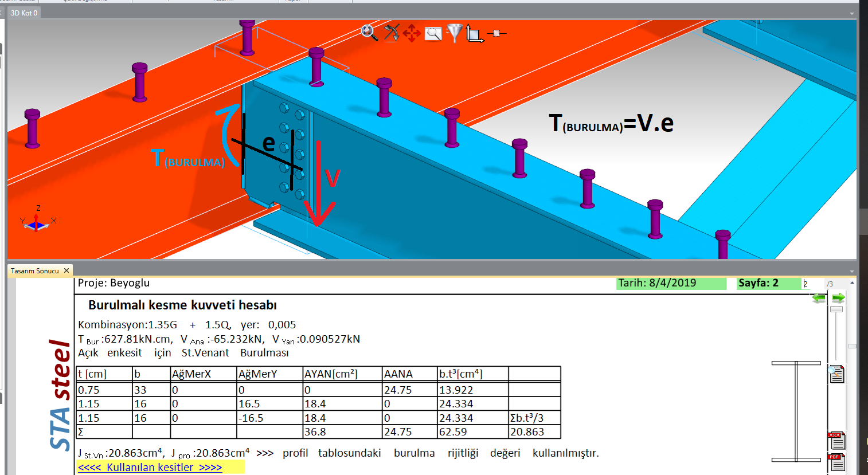Switch to the 3D Kot 0 tab
Screen dimensions: 868x475
24,13
